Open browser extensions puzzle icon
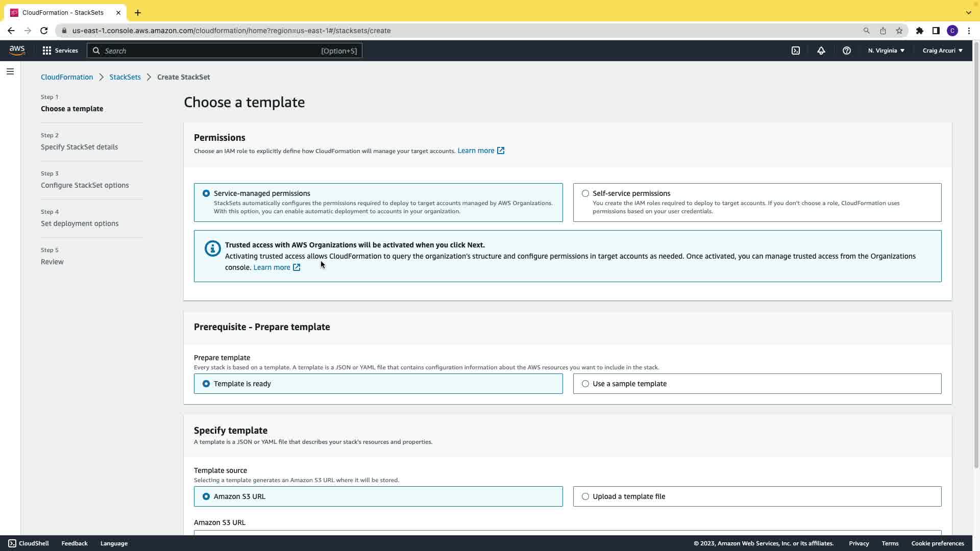 [919, 31]
